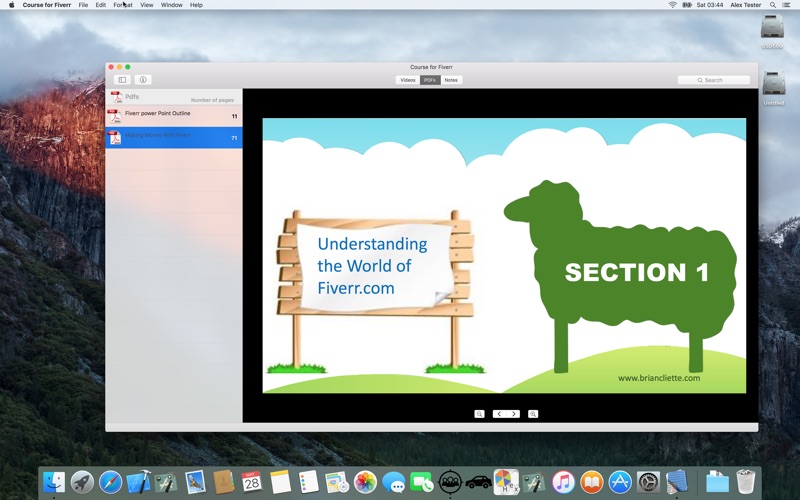Click the clock showing Sat 03:44
Screen dimensions: 800x500
(711, 5)
